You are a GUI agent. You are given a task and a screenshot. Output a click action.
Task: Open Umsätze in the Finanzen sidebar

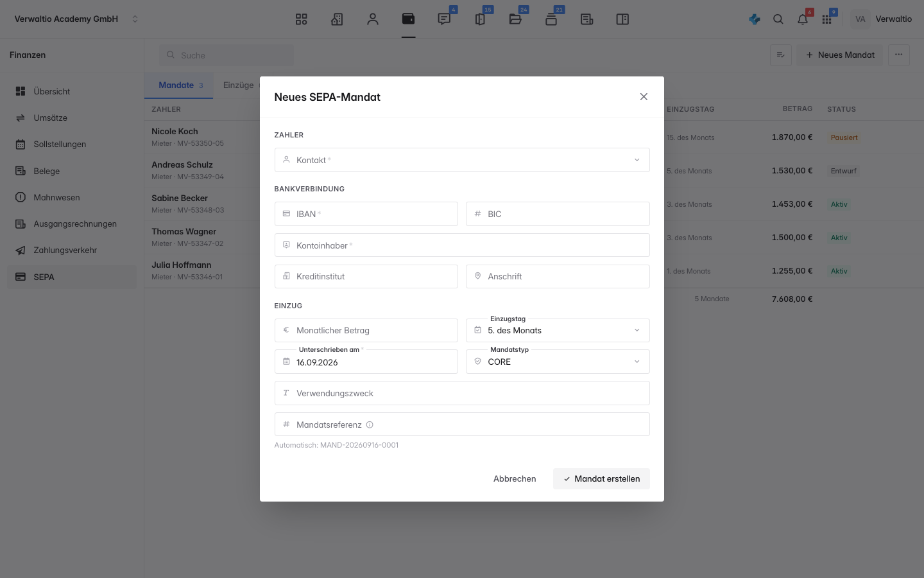[x=72, y=118]
